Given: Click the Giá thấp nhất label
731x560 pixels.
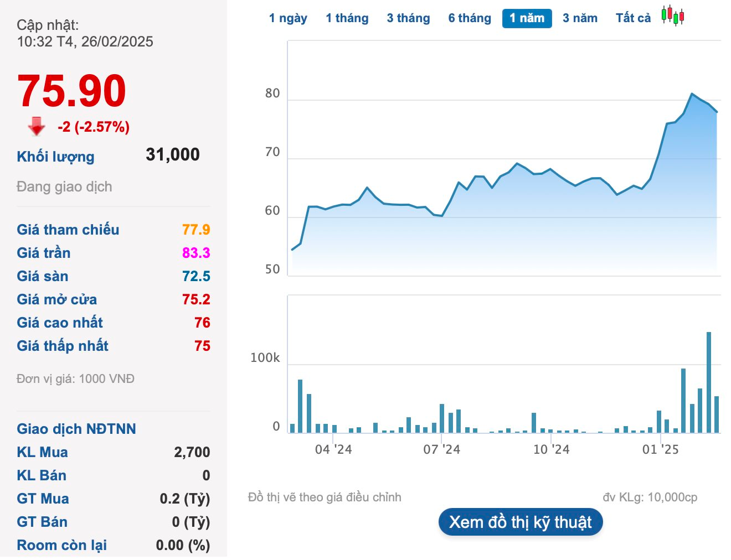Looking at the screenshot, I should click(x=63, y=346).
